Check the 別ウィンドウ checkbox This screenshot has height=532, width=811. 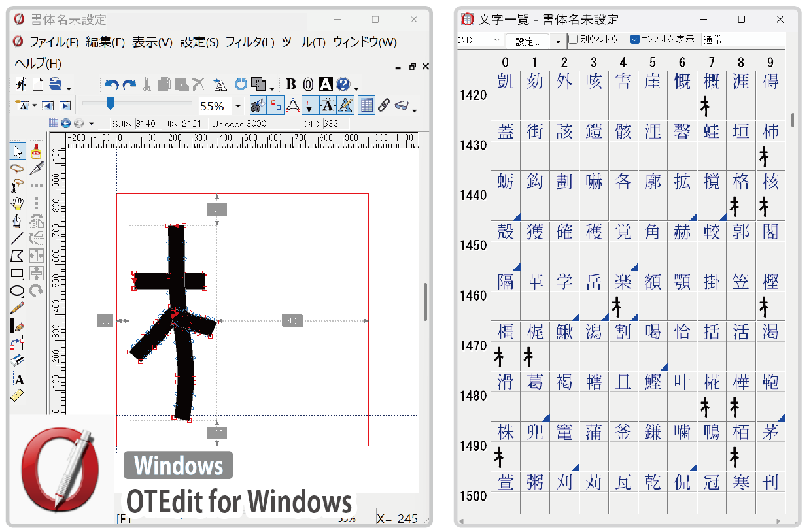coord(573,40)
